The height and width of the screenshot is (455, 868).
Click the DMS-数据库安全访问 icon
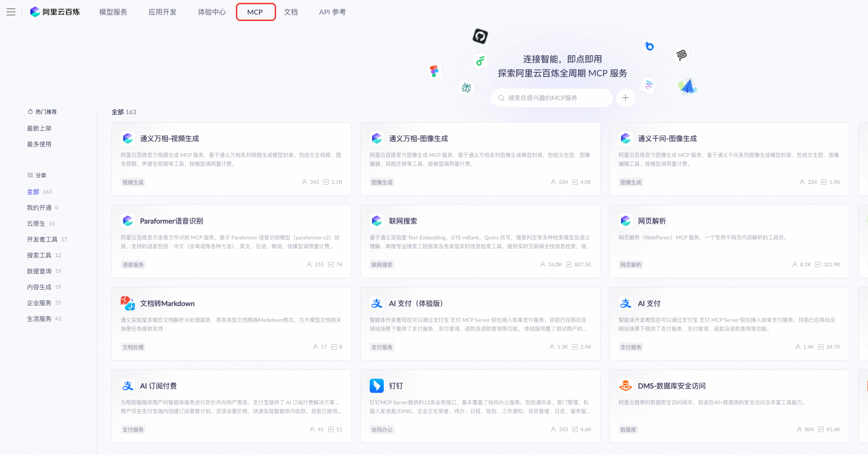[626, 386]
